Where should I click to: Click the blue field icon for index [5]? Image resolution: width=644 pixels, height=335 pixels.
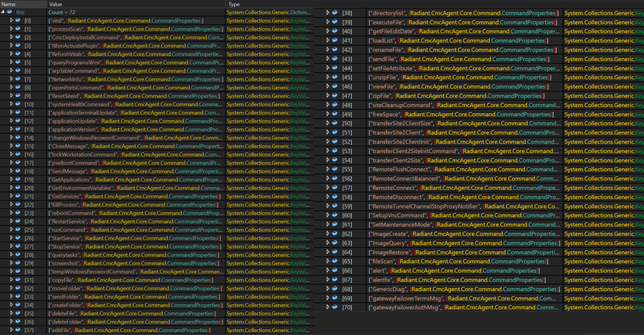point(18,62)
